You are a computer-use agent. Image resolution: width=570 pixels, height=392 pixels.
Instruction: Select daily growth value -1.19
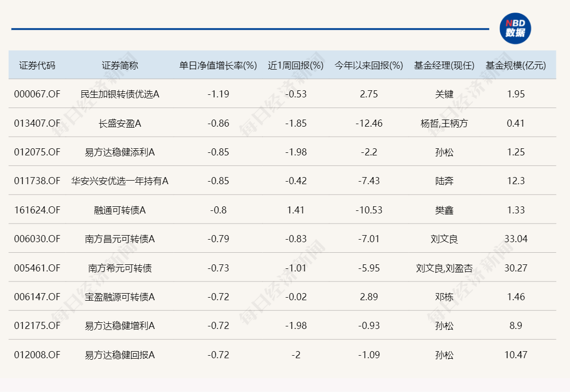[x=218, y=94]
